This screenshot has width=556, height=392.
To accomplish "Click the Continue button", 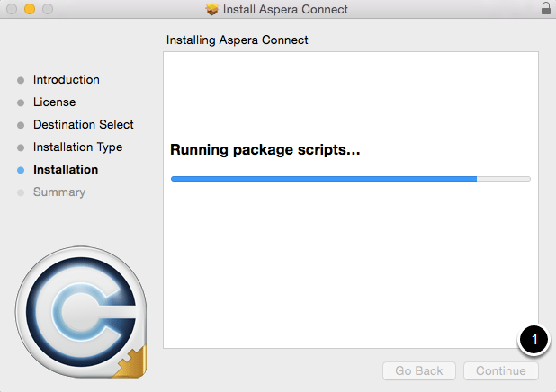I will (x=501, y=370).
